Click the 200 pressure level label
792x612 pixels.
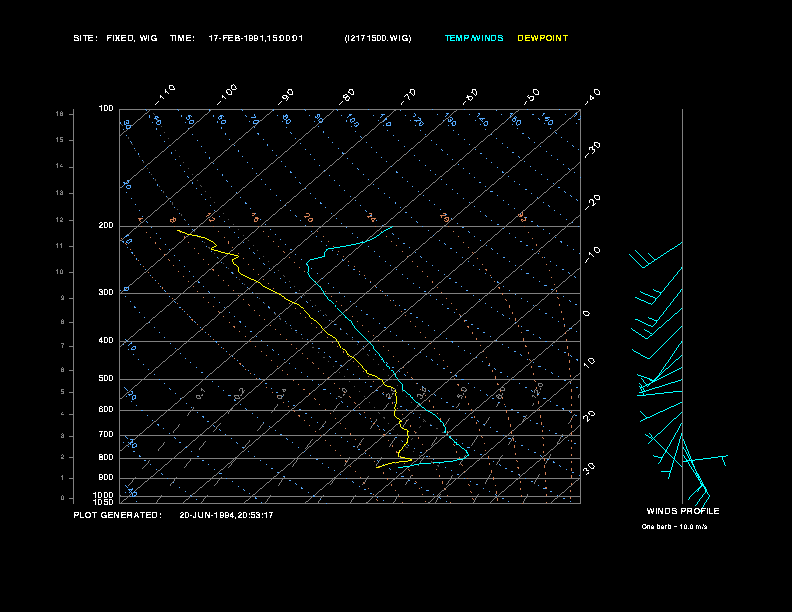click(x=106, y=226)
